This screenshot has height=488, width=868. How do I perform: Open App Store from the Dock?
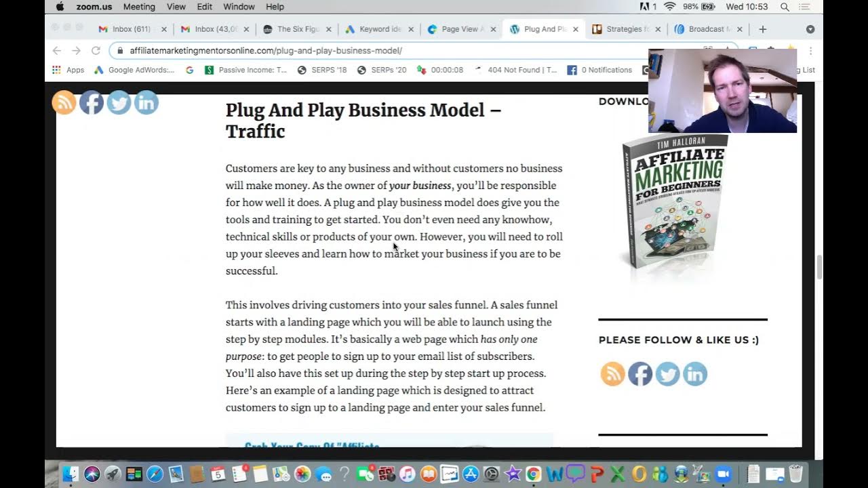[471, 474]
